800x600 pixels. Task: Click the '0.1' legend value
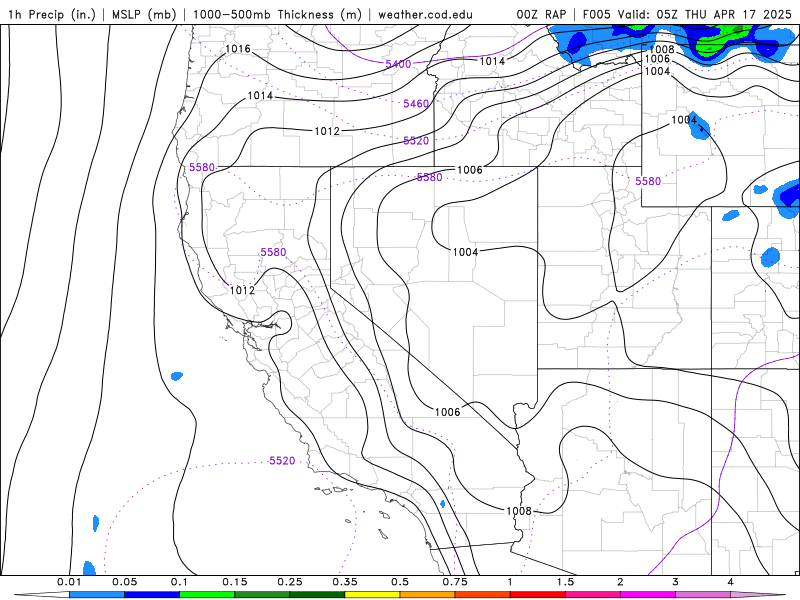click(179, 582)
